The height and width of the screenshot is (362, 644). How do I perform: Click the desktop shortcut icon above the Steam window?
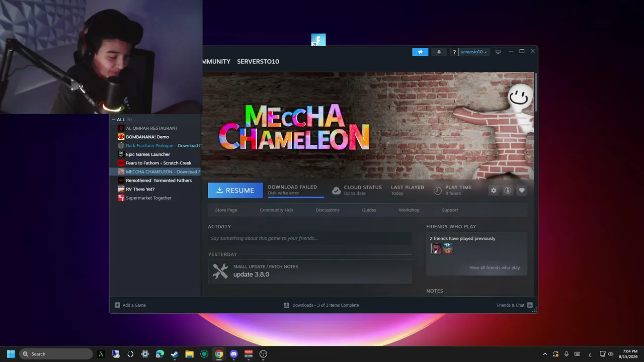click(318, 40)
